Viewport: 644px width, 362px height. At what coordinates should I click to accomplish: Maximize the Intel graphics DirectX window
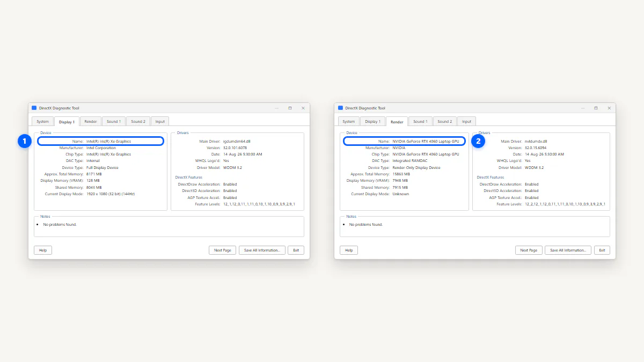click(290, 108)
